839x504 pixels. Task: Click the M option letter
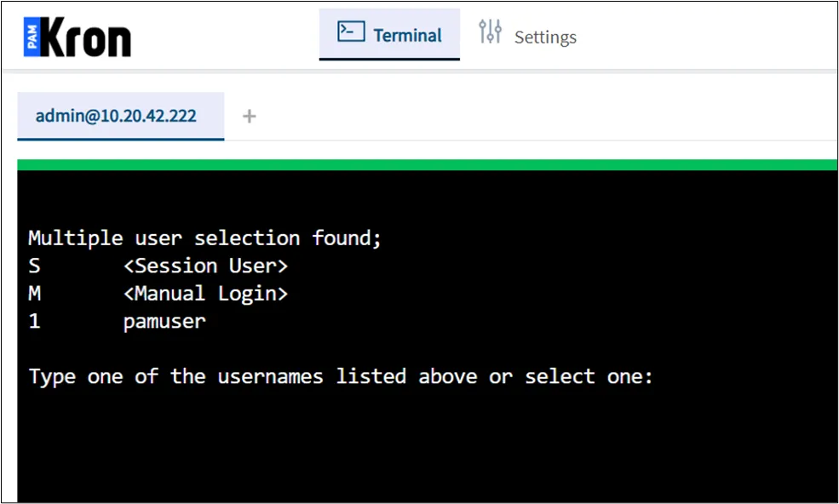(34, 294)
